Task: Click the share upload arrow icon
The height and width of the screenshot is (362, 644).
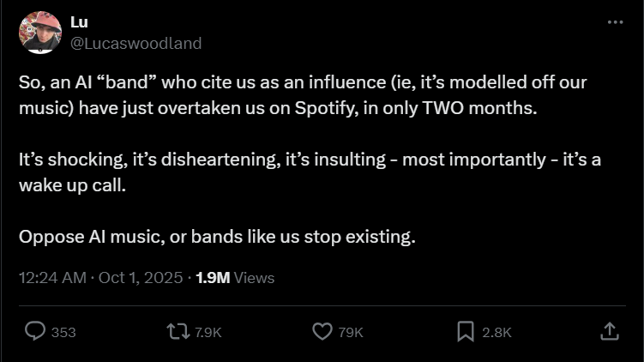Action: tap(609, 331)
